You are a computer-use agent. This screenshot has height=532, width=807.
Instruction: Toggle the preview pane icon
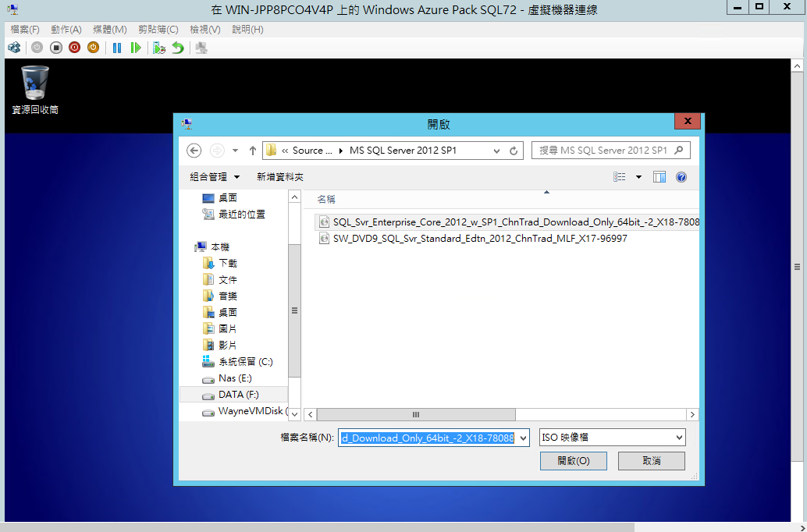659,177
